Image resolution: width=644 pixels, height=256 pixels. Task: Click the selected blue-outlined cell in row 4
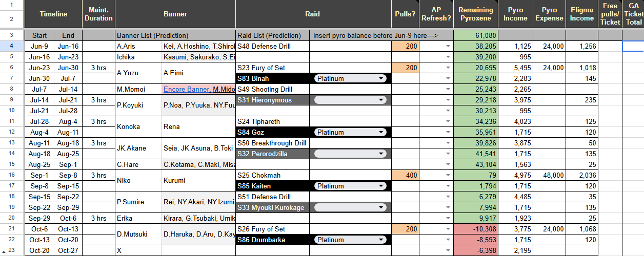633,46
